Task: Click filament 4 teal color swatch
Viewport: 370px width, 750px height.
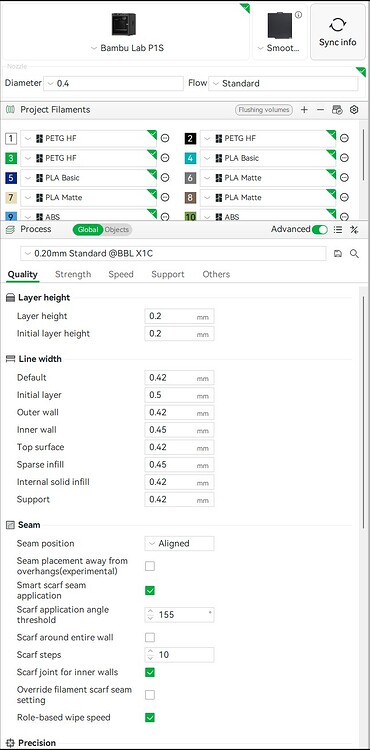Action: [x=190, y=158]
